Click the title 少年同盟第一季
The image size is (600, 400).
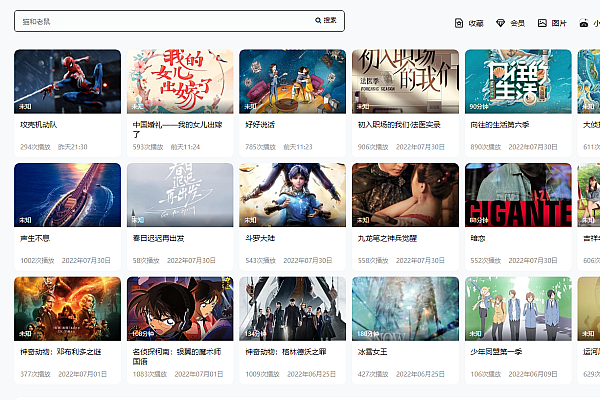tap(496, 352)
